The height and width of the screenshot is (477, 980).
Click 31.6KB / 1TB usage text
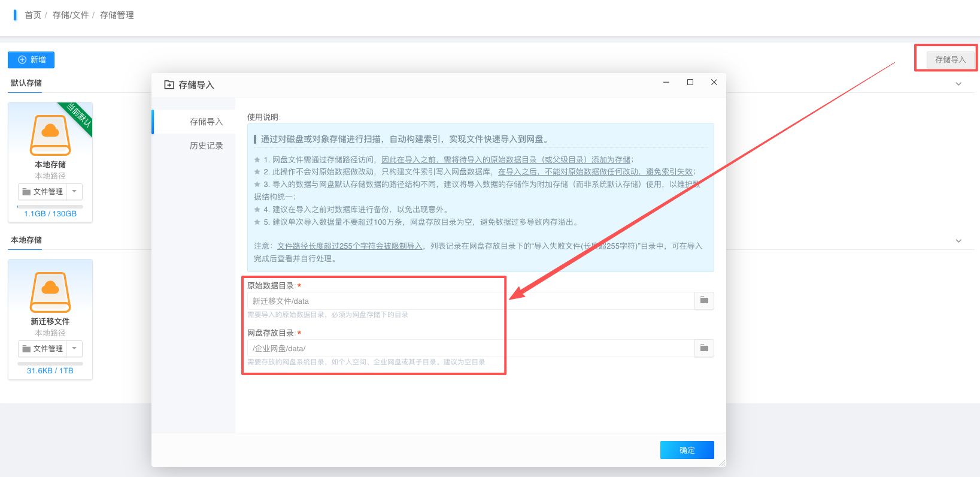[50, 371]
